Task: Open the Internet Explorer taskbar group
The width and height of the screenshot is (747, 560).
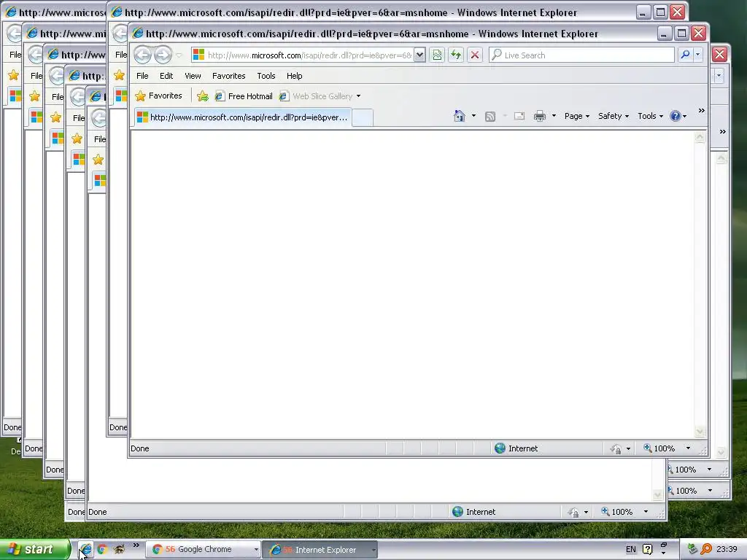Action: click(x=320, y=550)
